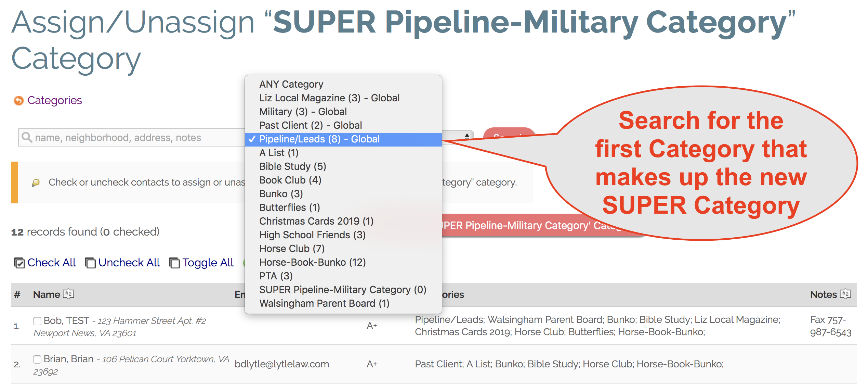
Task: Choose ANY Category from the category list
Action: [291, 84]
